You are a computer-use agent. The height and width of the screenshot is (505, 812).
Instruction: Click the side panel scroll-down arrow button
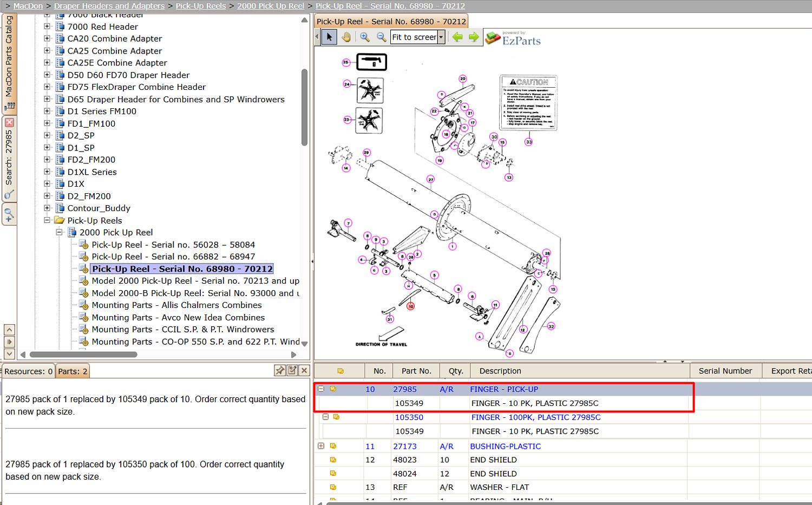coord(9,353)
